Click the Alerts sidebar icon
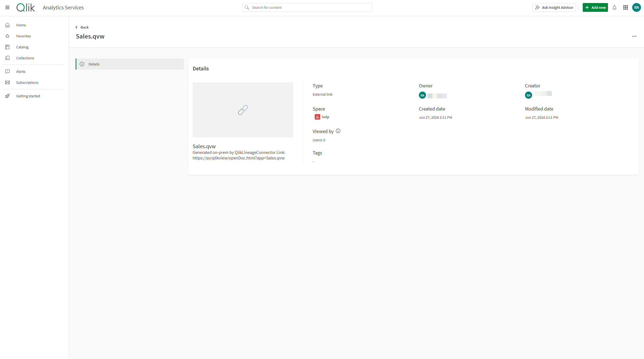Image resolution: width=644 pixels, height=359 pixels. (x=7, y=71)
